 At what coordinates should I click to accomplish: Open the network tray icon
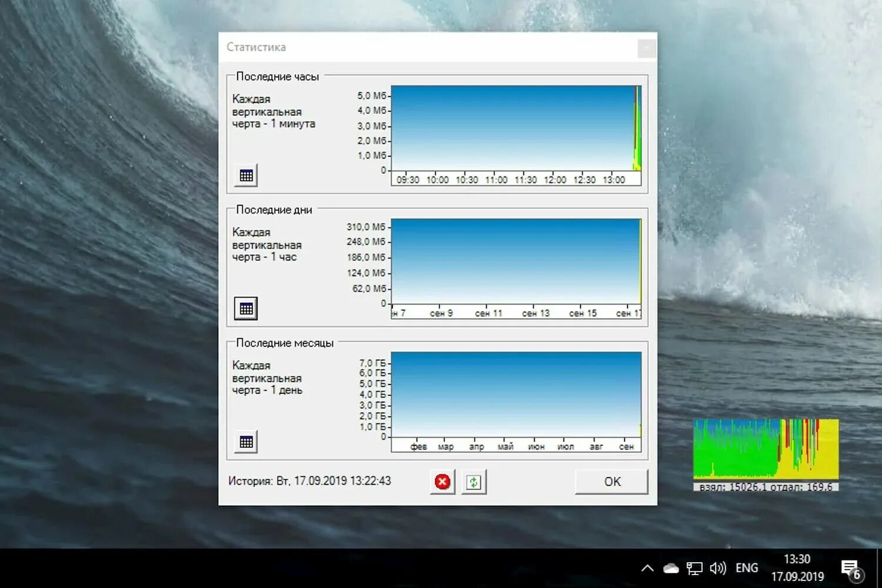click(x=694, y=568)
